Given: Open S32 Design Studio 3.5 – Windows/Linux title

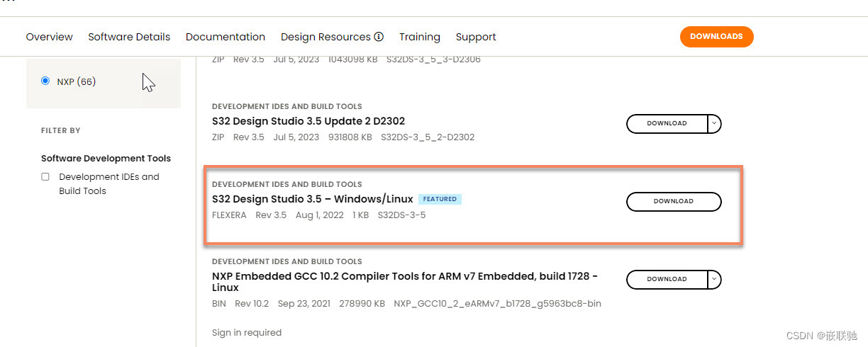Looking at the screenshot, I should pos(312,199).
